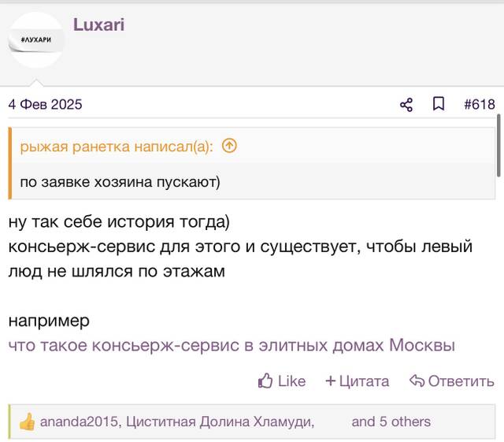Screen dimensions: 504x442
Task: Click the Ответить reply button
Action: (452, 381)
